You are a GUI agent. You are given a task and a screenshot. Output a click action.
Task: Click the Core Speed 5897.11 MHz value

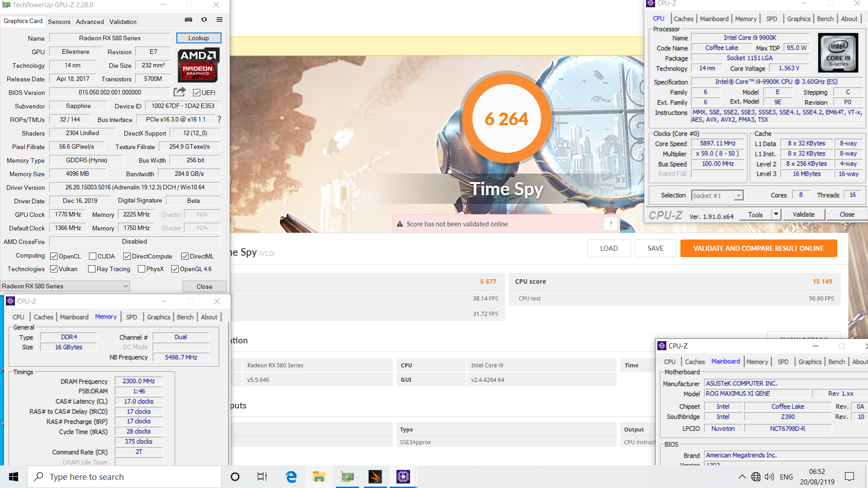[x=717, y=143]
